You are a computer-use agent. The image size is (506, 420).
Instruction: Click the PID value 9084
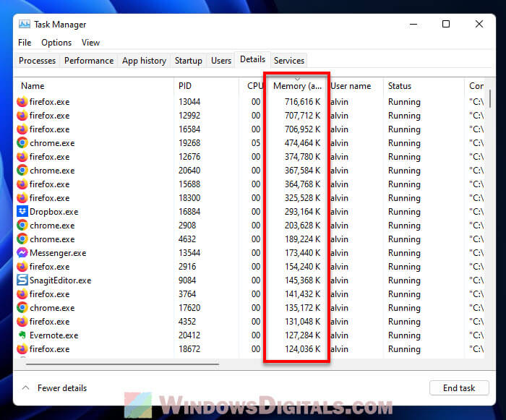[x=187, y=280]
